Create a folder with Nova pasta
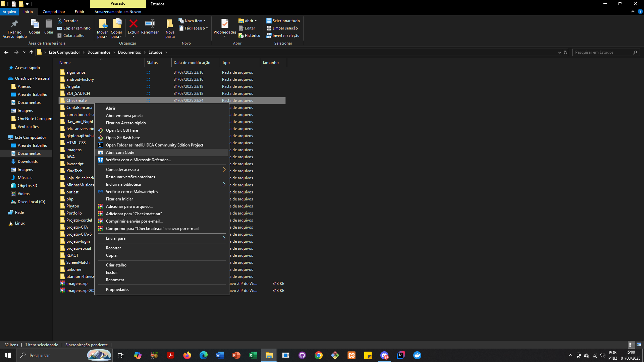 (x=170, y=28)
